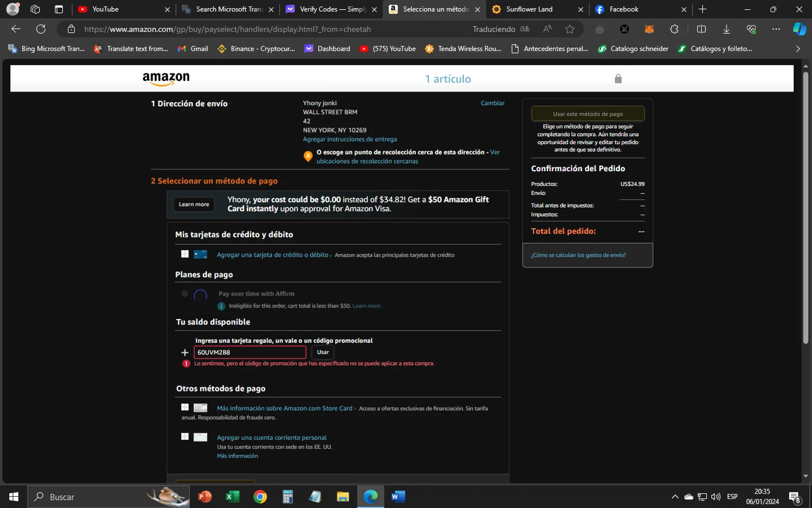Reload the page with refresh icon
812x508 pixels.
pos(41,29)
